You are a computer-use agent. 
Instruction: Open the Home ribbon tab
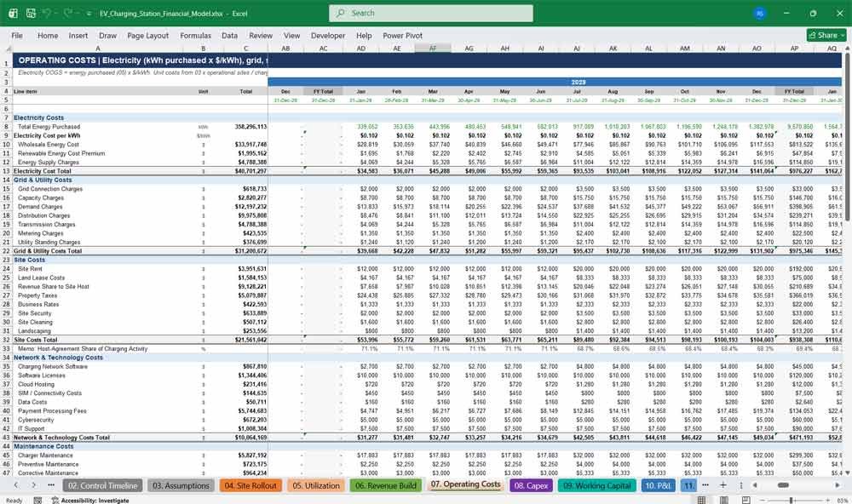48,35
